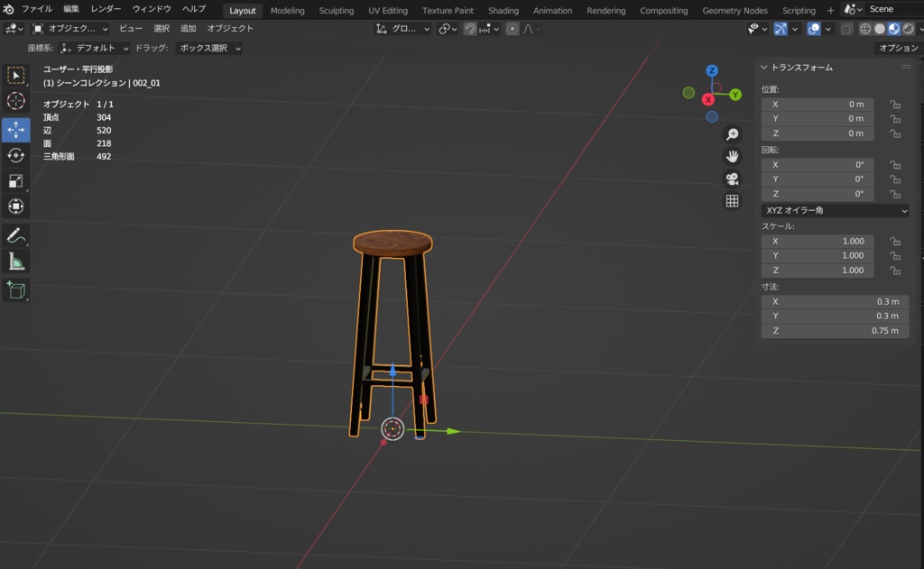
Task: Click the Blender logo icon
Action: (8, 9)
